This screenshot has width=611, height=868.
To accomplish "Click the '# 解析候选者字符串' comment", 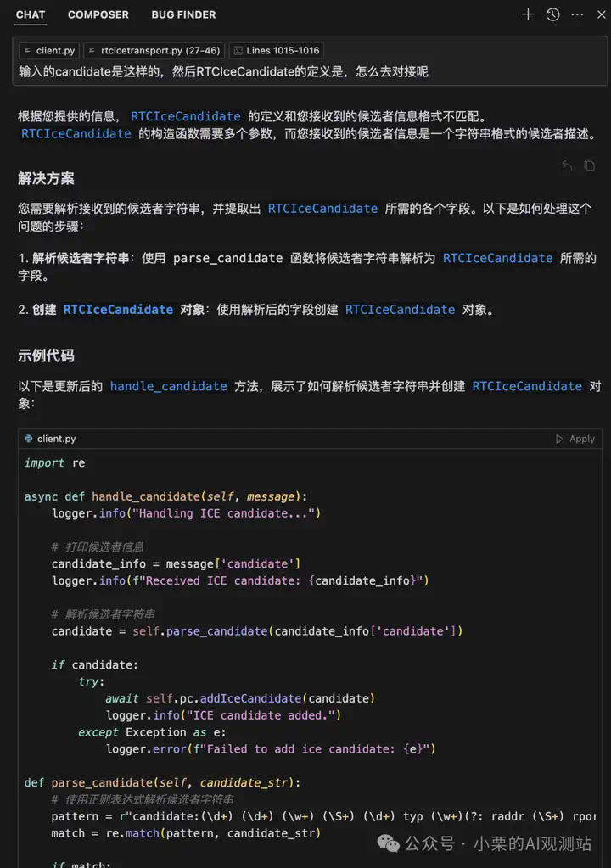I will pyautogui.click(x=103, y=614).
